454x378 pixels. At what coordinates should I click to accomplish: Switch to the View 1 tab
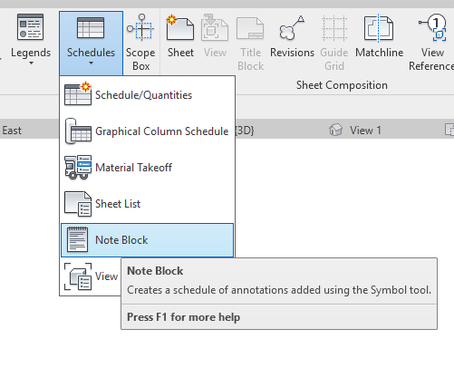[355, 130]
